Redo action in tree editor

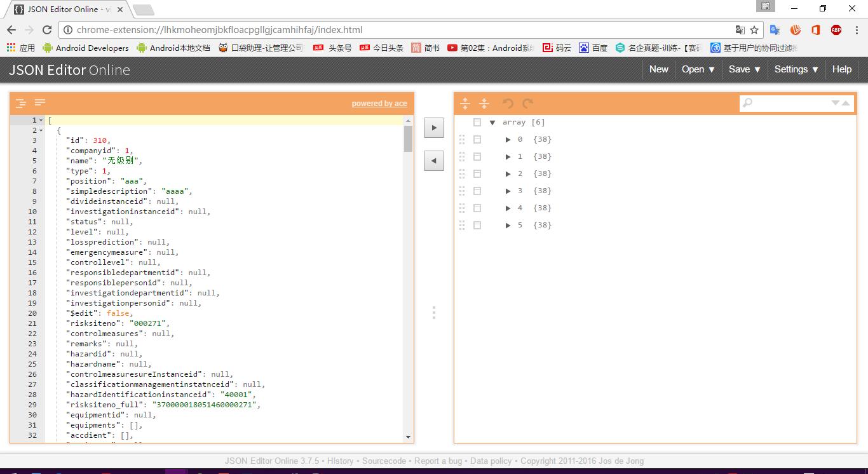527,104
